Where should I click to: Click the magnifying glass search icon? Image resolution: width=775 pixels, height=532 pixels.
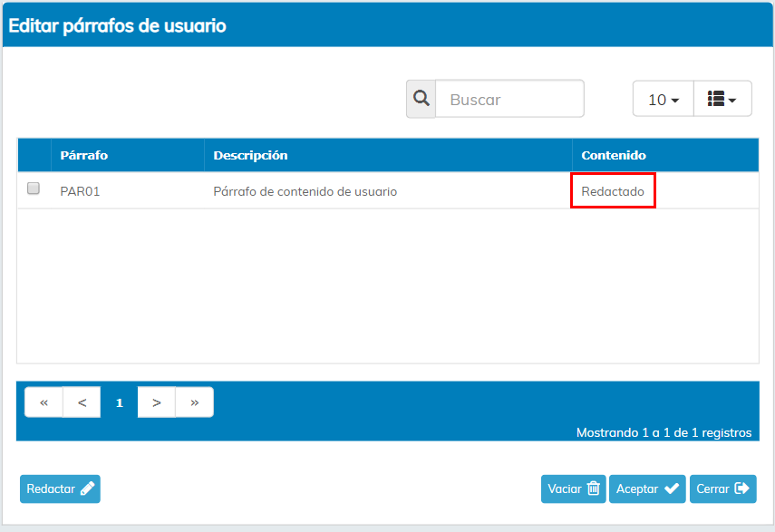(421, 99)
